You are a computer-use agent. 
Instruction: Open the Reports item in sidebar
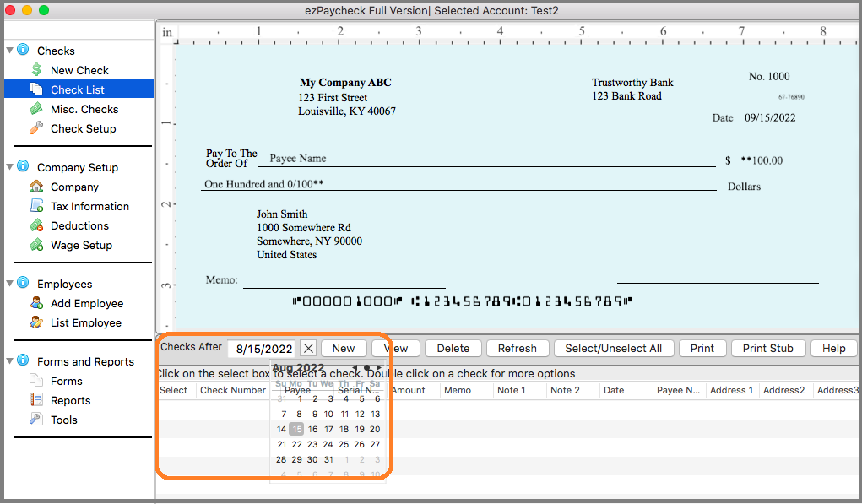coord(70,400)
